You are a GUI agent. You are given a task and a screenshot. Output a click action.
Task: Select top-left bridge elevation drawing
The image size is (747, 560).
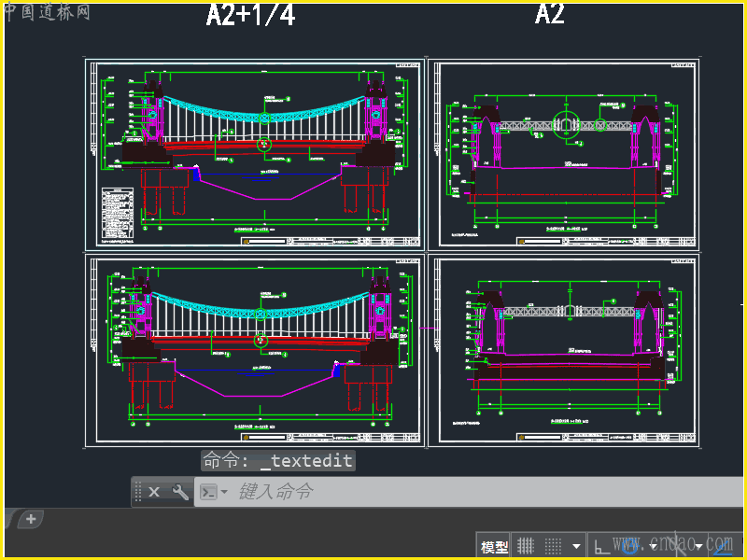coord(255,154)
